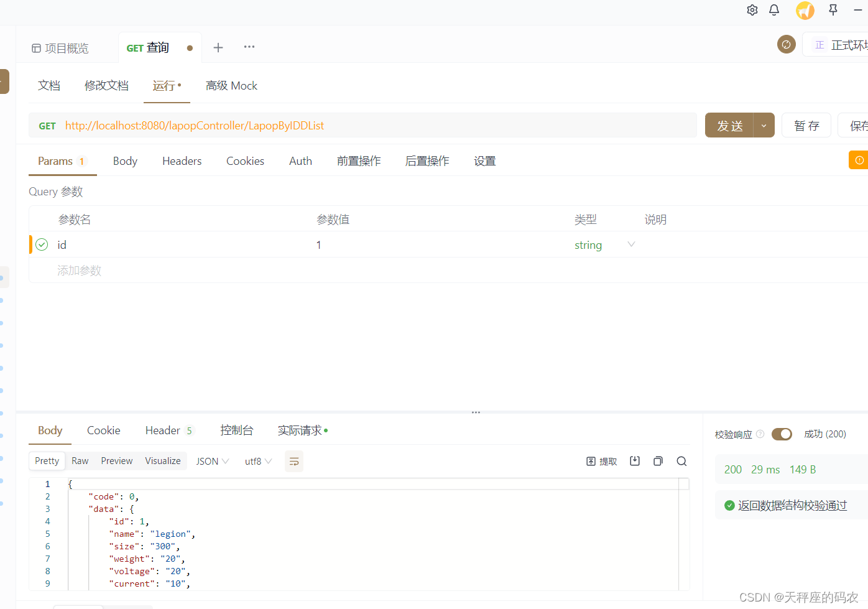This screenshot has width=868, height=609.
Task: Switch to the Headers tab
Action: click(182, 161)
